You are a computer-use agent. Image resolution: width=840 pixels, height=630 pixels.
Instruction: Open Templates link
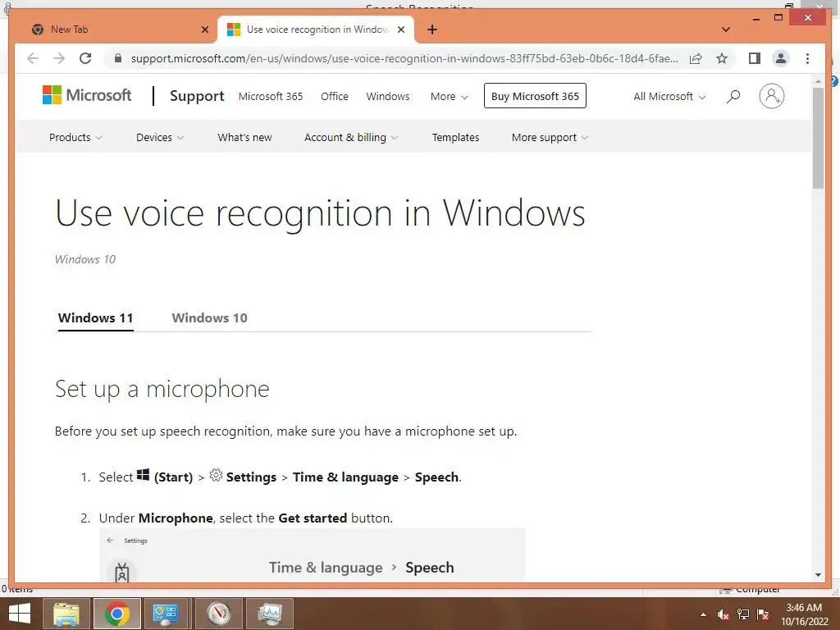[455, 138]
